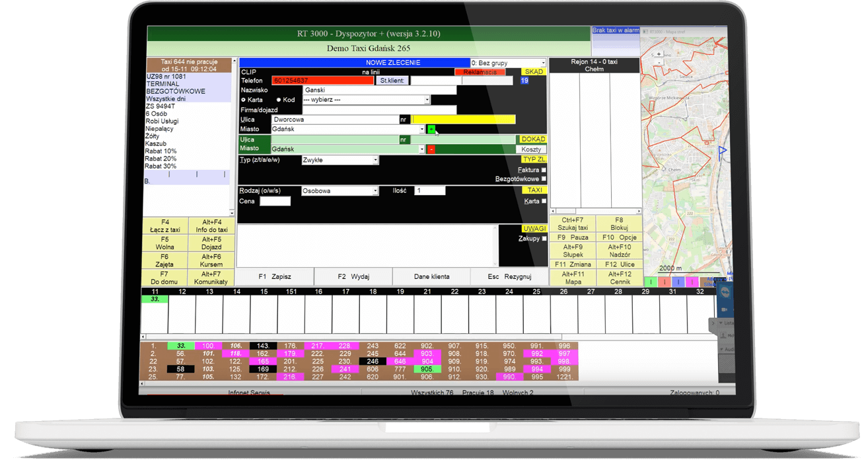The height and width of the screenshot is (460, 868).
Task: Cancel with Esc Rezygnuj button
Action: pos(509,277)
